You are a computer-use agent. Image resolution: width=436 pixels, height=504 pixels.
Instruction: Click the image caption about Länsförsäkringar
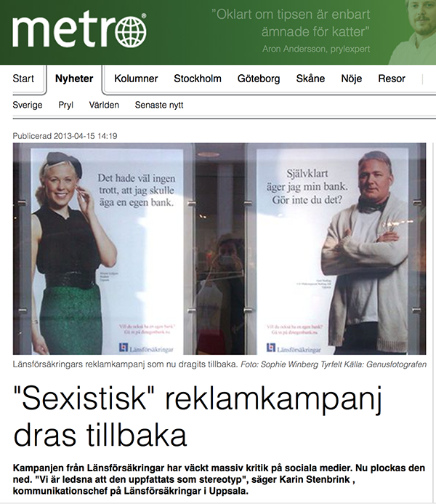coord(219,364)
